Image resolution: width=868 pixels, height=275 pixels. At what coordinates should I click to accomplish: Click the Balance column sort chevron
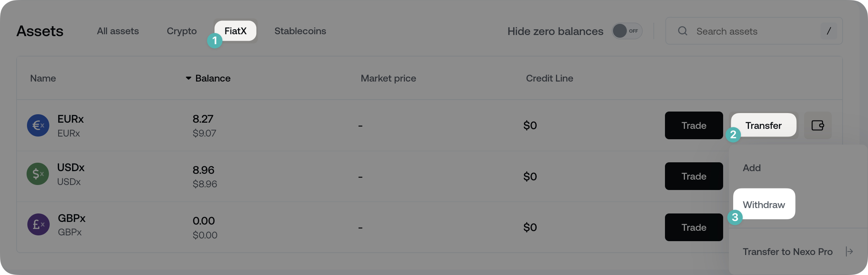pos(188,78)
